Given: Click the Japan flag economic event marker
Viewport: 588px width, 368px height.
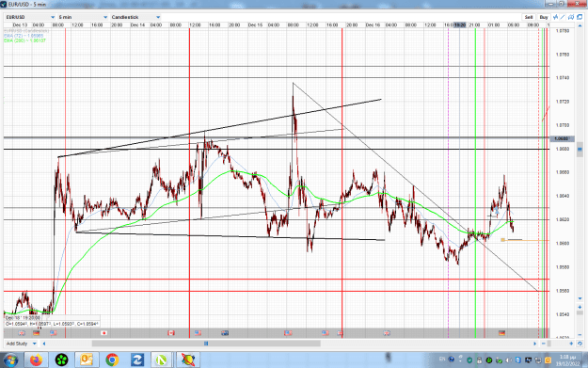Looking at the screenshot, I should coord(103,333).
